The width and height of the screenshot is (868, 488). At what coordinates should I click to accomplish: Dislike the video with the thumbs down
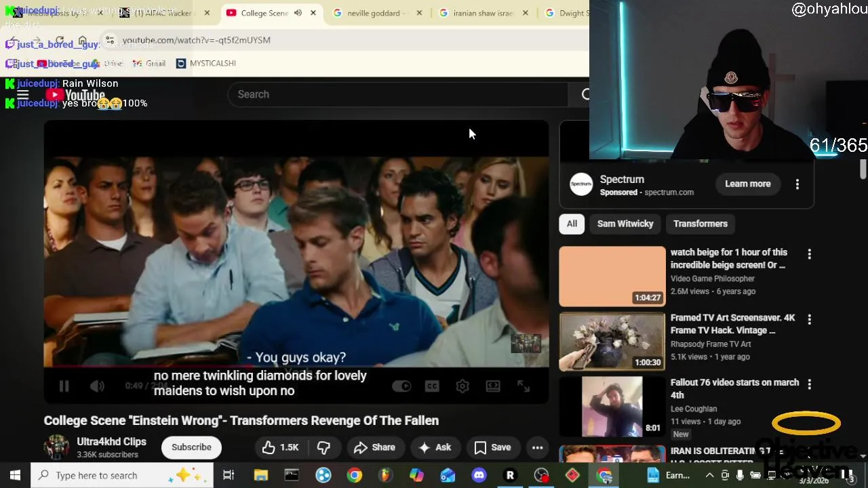coord(323,447)
